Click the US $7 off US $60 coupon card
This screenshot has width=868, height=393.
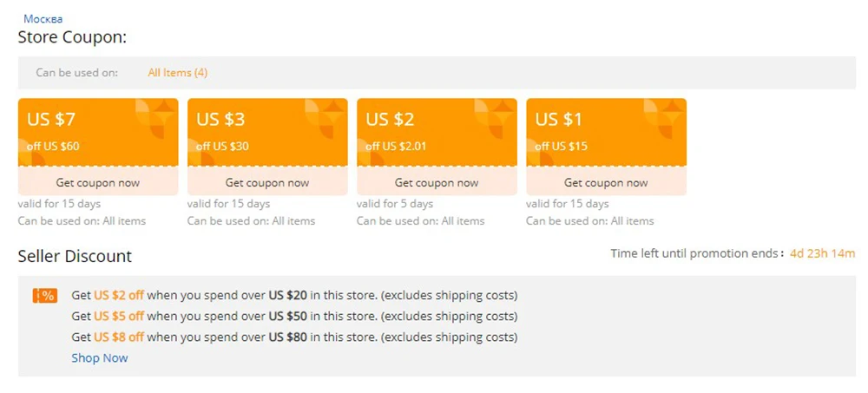tap(98, 132)
